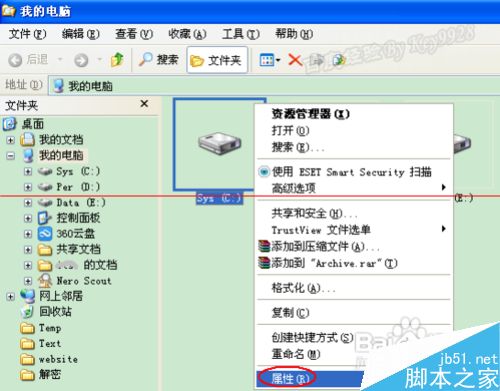This screenshot has width=500, height=391.
Task: Open the Search toolbar button
Action: 159,60
